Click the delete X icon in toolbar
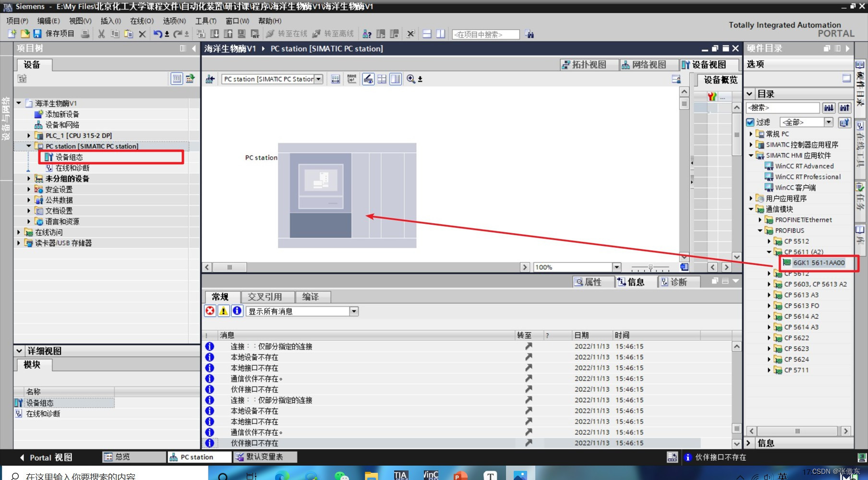The height and width of the screenshot is (480, 868). click(x=142, y=34)
